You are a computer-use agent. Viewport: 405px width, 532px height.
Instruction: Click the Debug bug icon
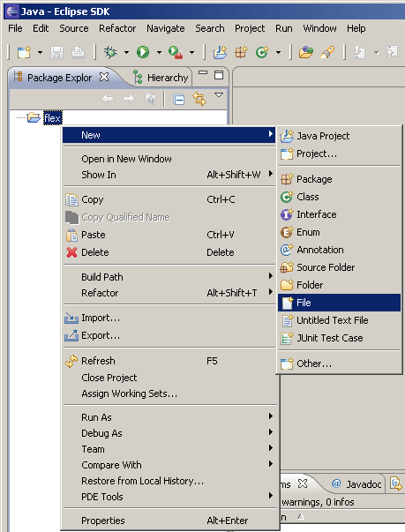[x=110, y=52]
